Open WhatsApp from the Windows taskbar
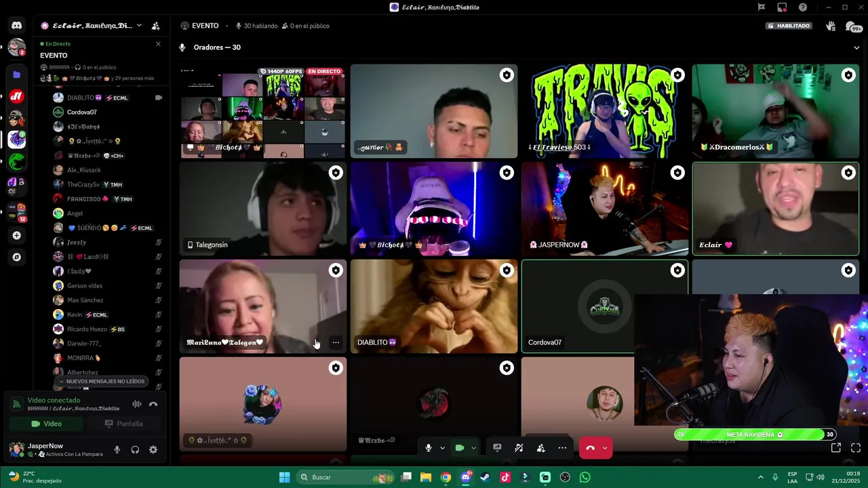Screen dimensions: 868x488 (x=585, y=477)
